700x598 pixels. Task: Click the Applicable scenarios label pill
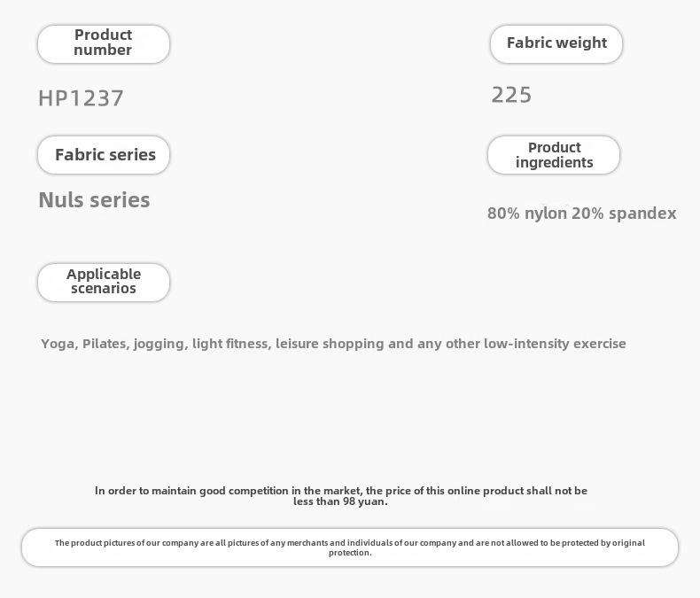[104, 282]
